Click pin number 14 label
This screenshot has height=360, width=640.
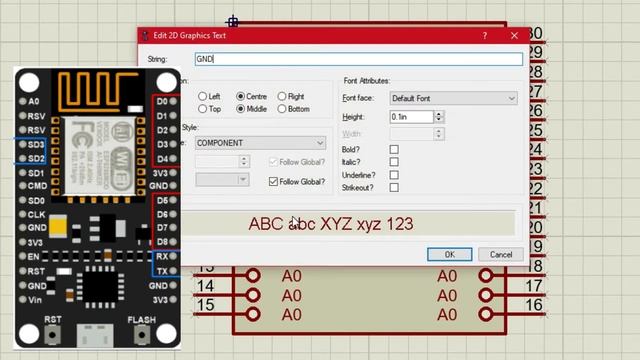coord(205,286)
